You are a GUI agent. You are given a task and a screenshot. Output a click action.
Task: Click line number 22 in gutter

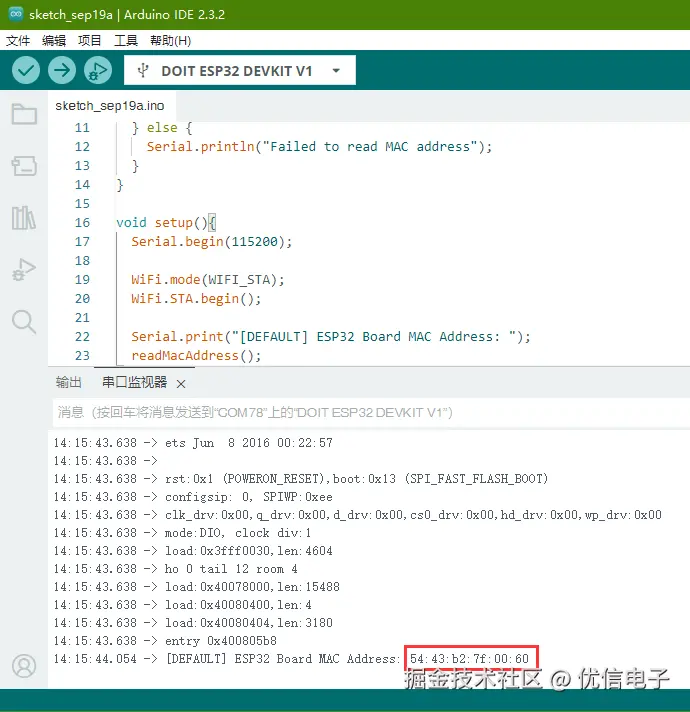click(x=82, y=336)
